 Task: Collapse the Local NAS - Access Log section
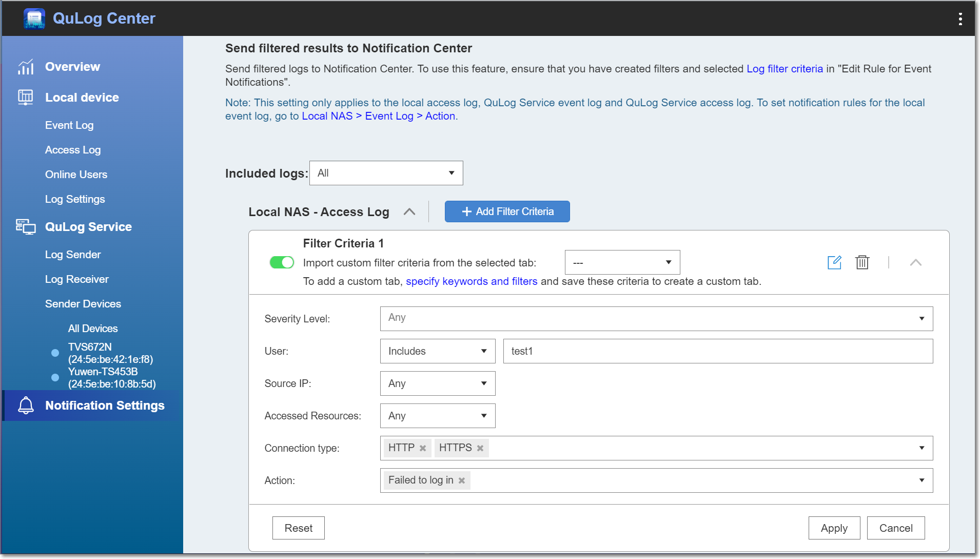point(409,211)
